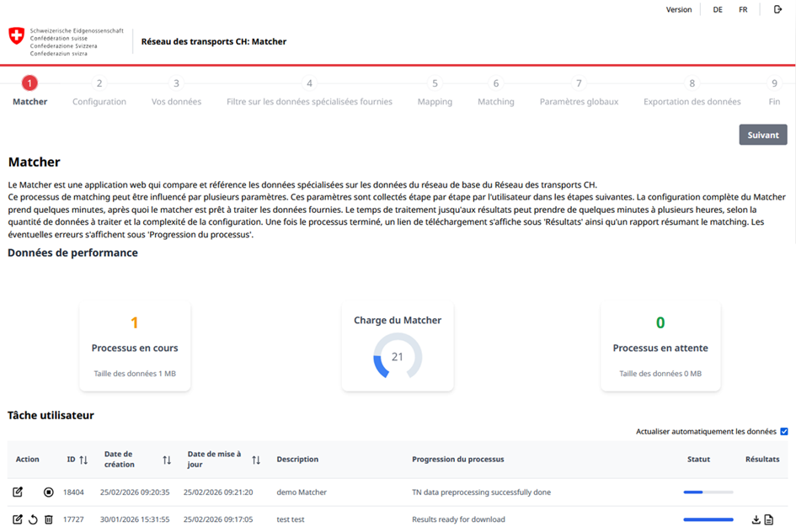Image resolution: width=796 pixels, height=532 pixels.
Task: Edit the test test task
Action: pyautogui.click(x=18, y=520)
